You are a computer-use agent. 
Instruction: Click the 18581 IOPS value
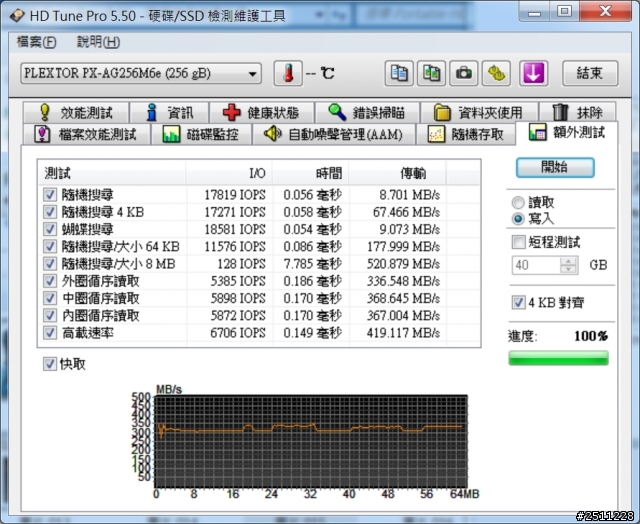click(235, 229)
